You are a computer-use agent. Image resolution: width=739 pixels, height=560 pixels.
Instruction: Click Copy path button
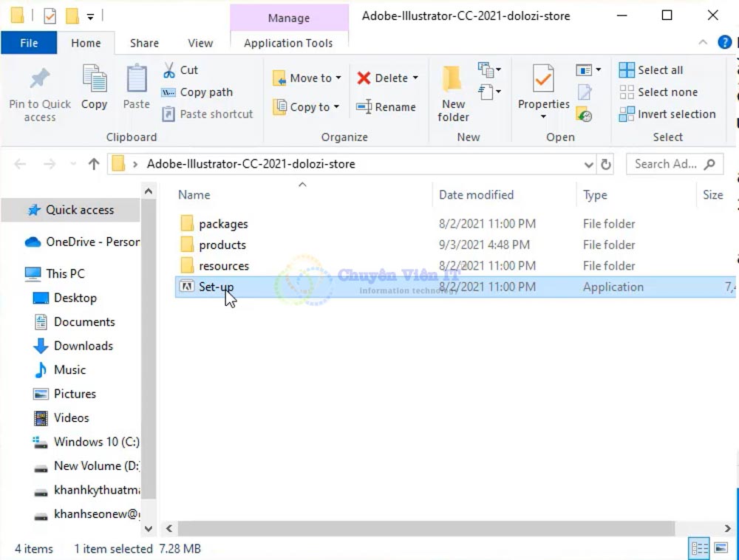[x=197, y=92]
